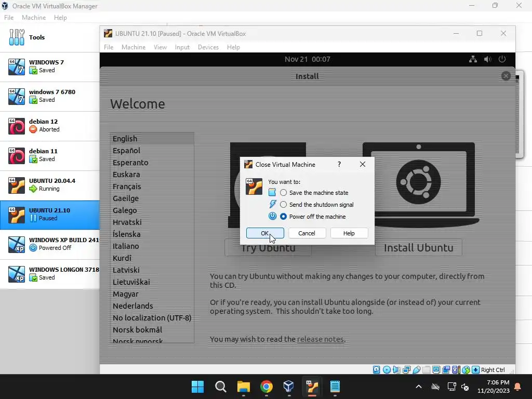Image resolution: width=532 pixels, height=399 pixels.
Task: Click the Install Ubuntu button
Action: point(418,248)
